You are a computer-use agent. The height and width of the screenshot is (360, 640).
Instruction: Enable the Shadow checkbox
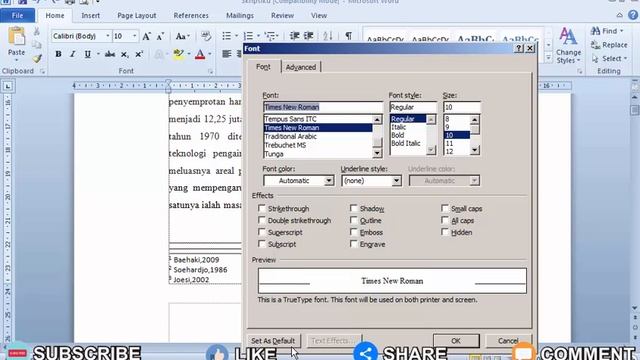point(353,208)
